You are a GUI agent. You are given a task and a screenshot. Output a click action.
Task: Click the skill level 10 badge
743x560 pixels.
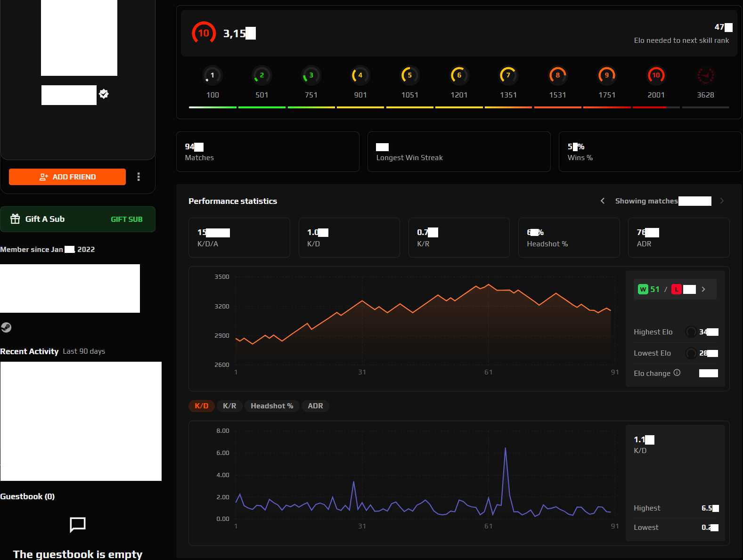(x=204, y=33)
